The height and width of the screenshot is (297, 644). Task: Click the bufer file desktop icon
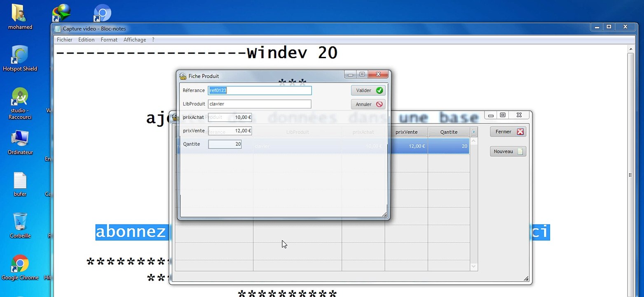click(20, 184)
